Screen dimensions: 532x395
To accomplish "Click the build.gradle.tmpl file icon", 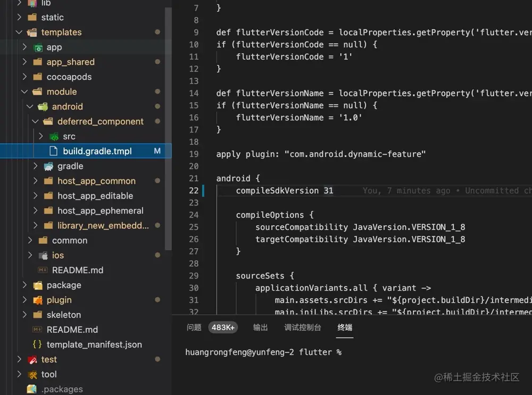I will [54, 151].
